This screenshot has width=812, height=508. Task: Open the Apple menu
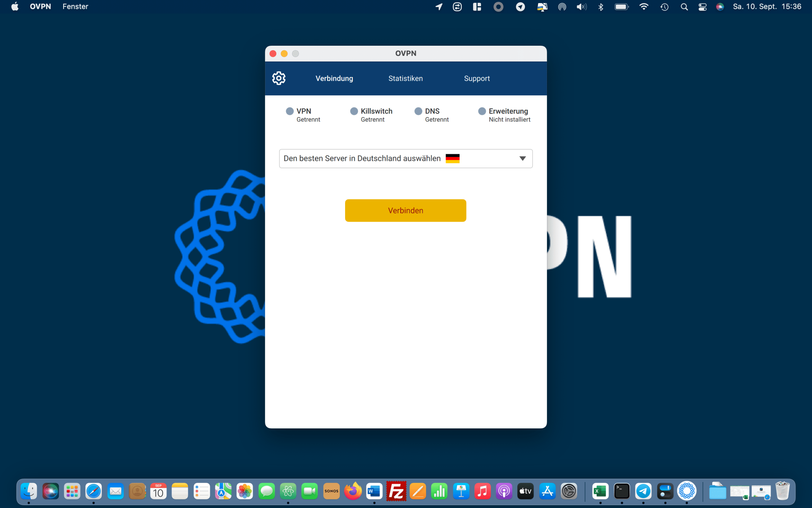coord(15,6)
